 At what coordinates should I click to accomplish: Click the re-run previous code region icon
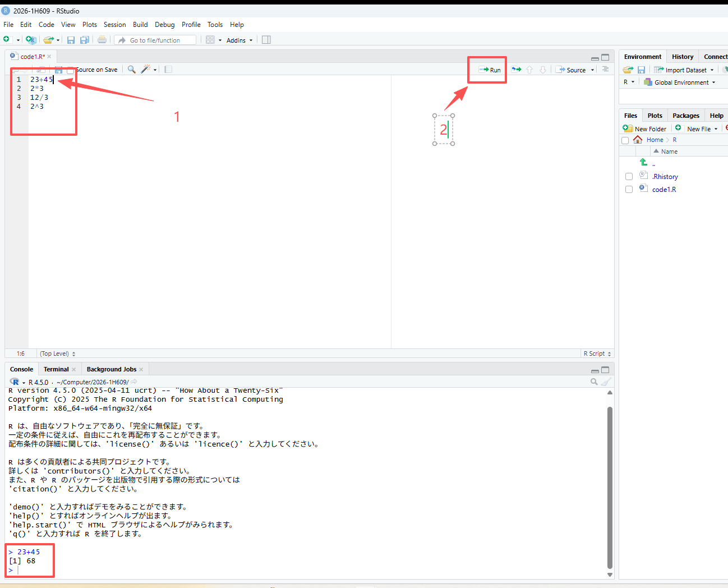(516, 70)
